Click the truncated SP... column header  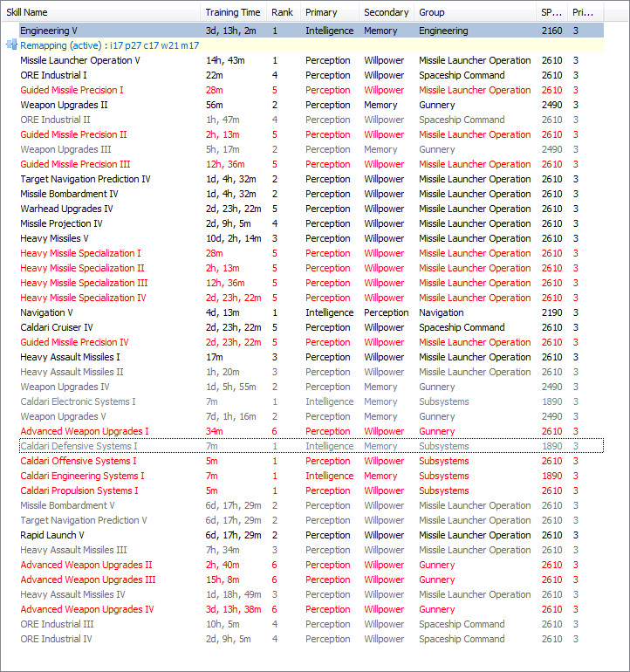pyautogui.click(x=552, y=12)
